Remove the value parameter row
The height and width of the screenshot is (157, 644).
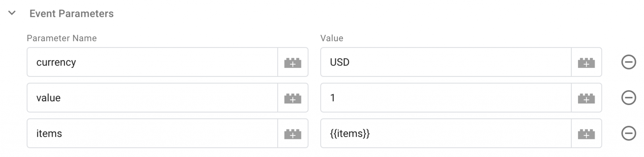coord(628,98)
